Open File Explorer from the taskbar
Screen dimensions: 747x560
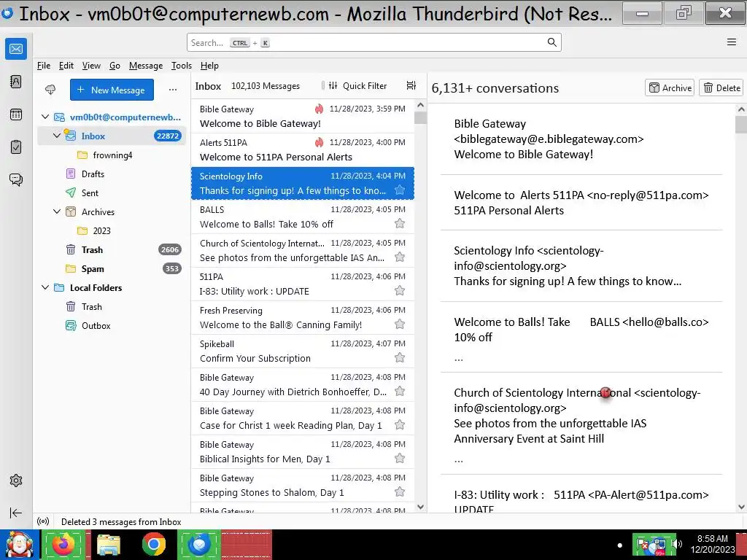pos(109,544)
